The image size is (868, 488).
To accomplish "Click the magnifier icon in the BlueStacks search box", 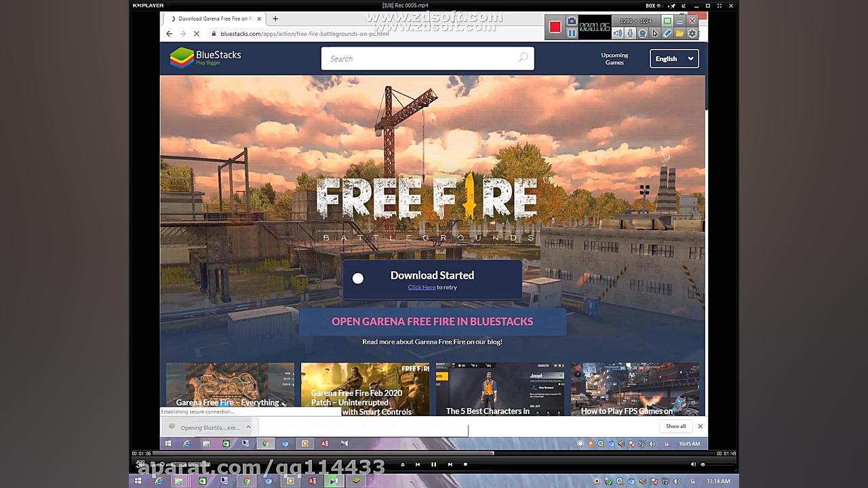I will 523,58.
